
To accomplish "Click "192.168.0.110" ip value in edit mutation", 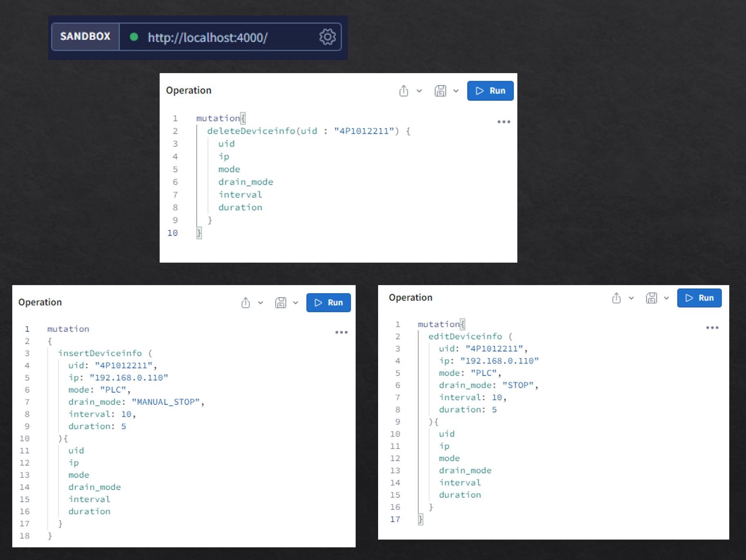I will [499, 361].
